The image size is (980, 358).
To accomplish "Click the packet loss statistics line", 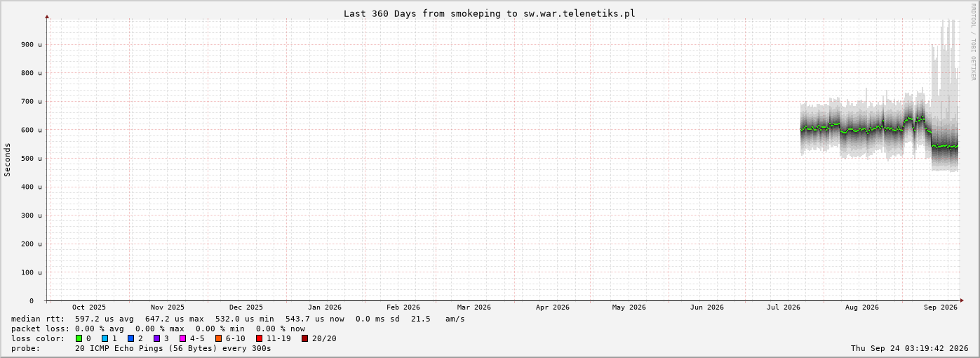I will pos(159,329).
